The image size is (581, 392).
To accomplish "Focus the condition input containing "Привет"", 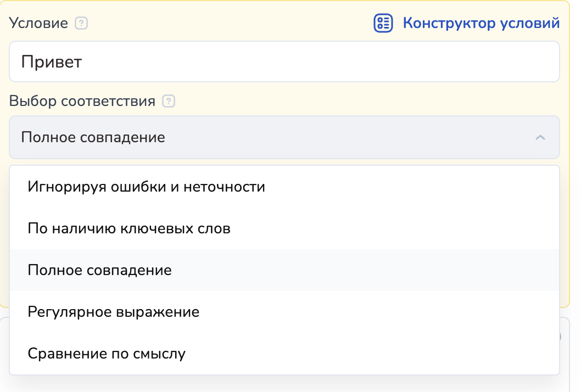I will [x=284, y=61].
